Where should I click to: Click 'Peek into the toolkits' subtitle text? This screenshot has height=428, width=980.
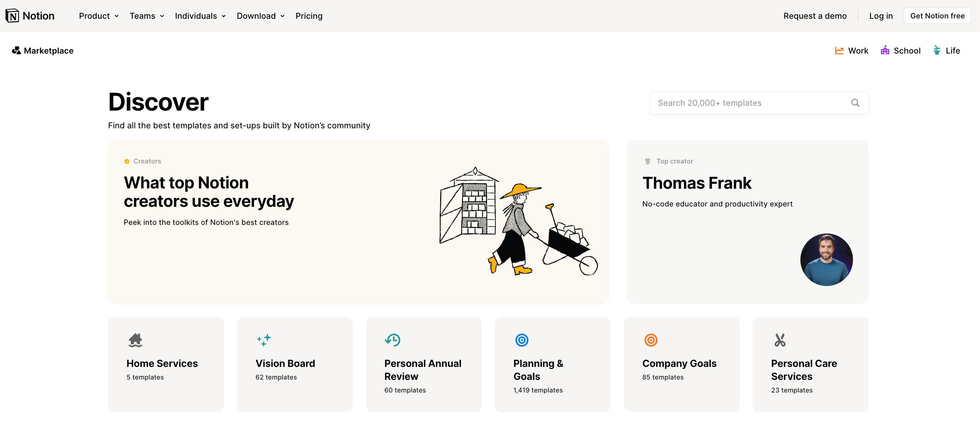[206, 223]
